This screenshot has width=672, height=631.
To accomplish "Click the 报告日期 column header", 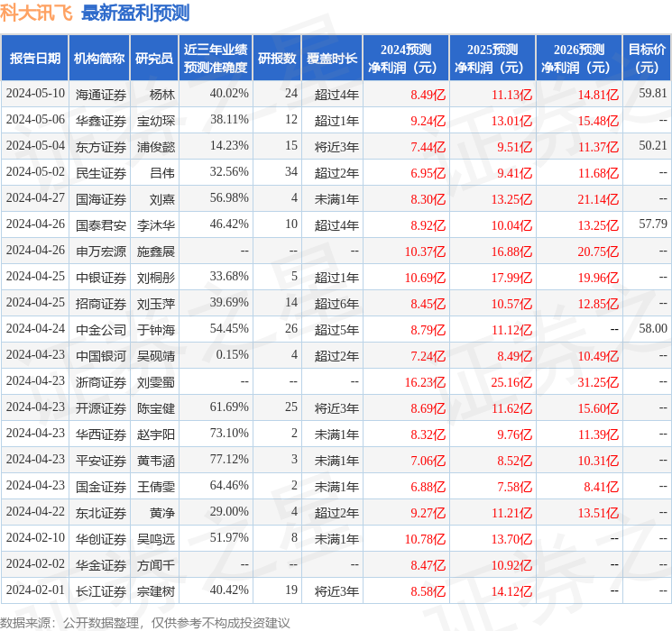I will point(34,58).
